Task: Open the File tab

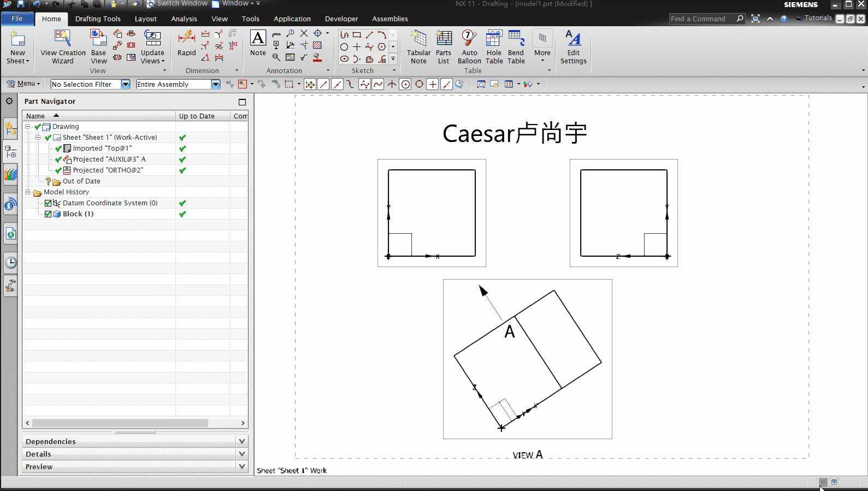Action: 17,19
